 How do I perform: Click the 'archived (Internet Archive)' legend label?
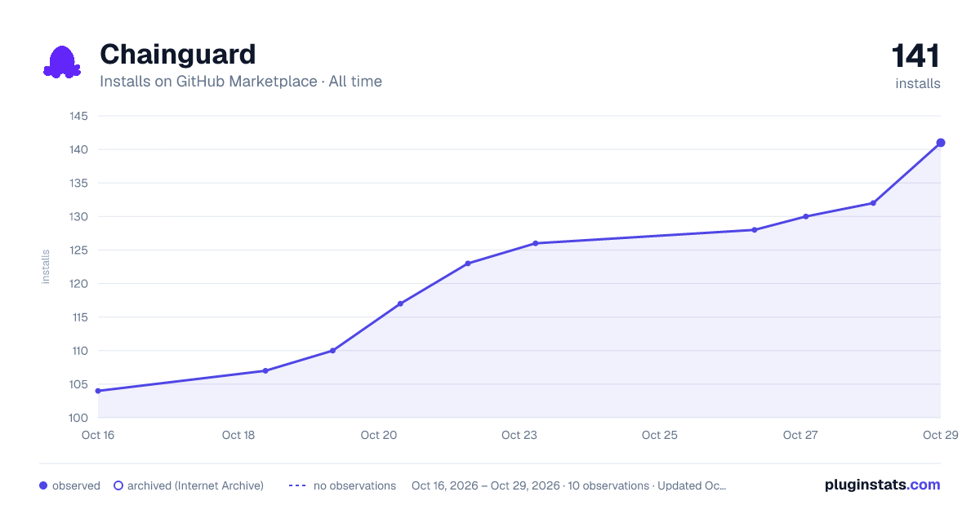[x=195, y=485]
